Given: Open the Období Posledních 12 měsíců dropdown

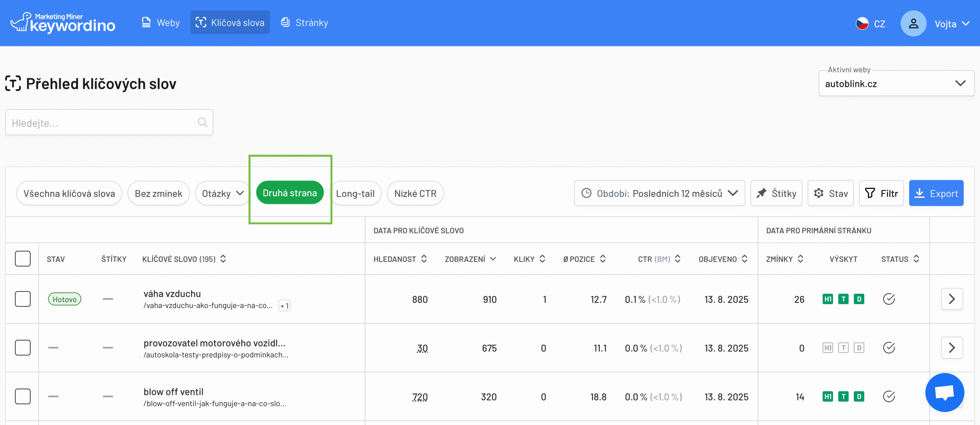Looking at the screenshot, I should point(659,194).
